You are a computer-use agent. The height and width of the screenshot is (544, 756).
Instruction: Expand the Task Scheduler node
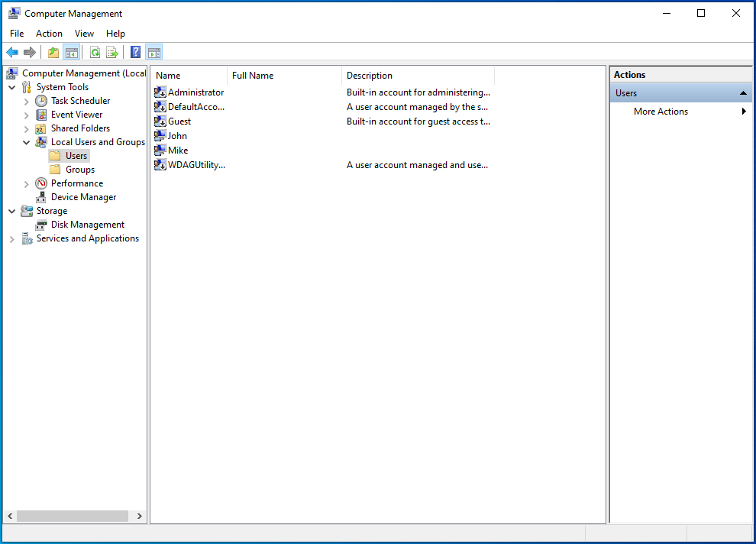27,101
